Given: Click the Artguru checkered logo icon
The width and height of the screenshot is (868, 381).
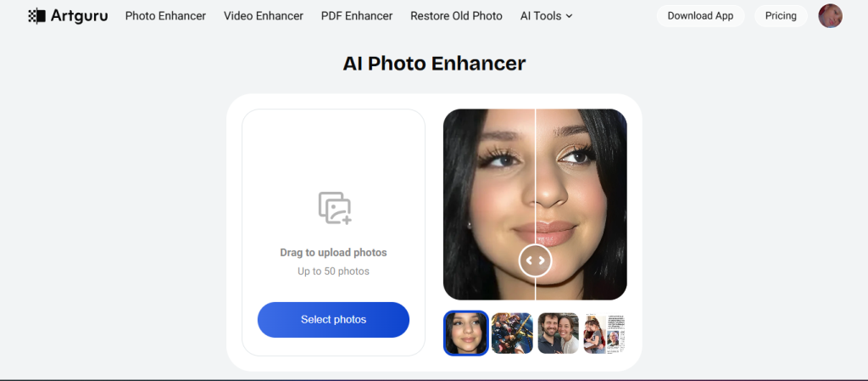Looking at the screenshot, I should (x=36, y=16).
